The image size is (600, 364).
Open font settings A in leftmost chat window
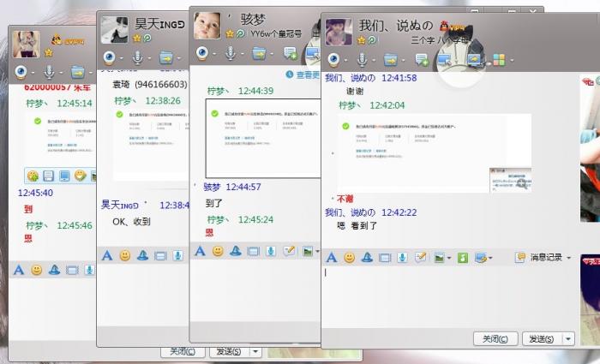[x=19, y=270]
